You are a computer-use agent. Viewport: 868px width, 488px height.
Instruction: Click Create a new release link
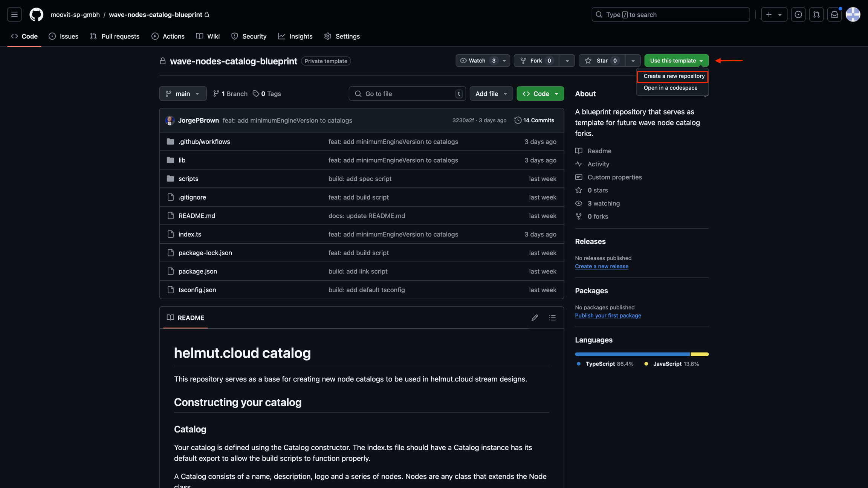[x=601, y=267]
